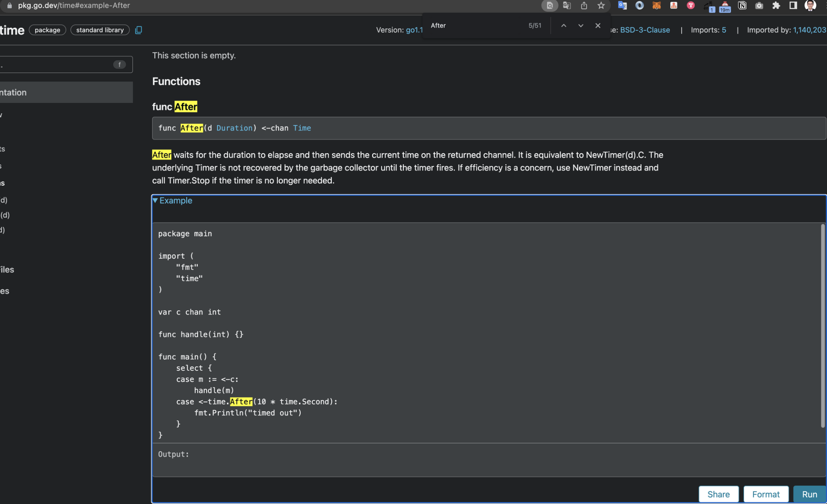Click the Share button for example
Screen dimensions: 827x504
718,494
